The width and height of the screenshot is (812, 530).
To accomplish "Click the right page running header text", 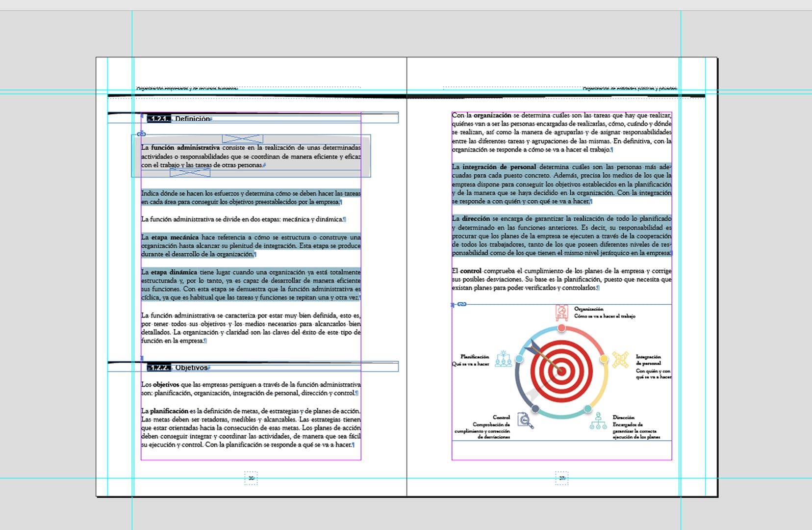I will [629, 89].
